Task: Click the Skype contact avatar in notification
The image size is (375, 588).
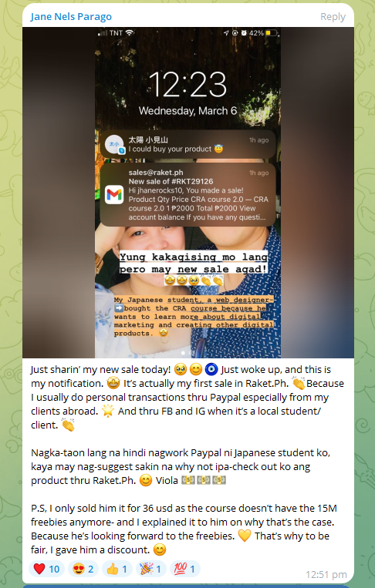Action: point(114,144)
